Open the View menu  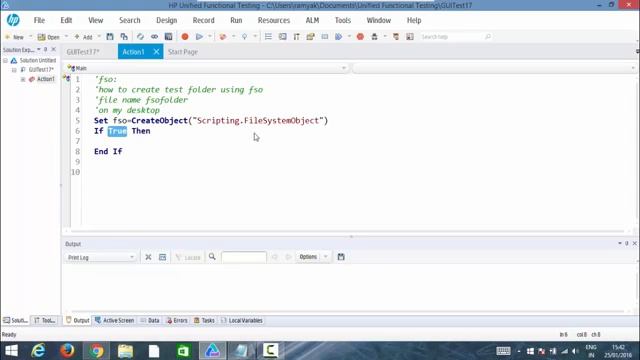[x=96, y=20]
